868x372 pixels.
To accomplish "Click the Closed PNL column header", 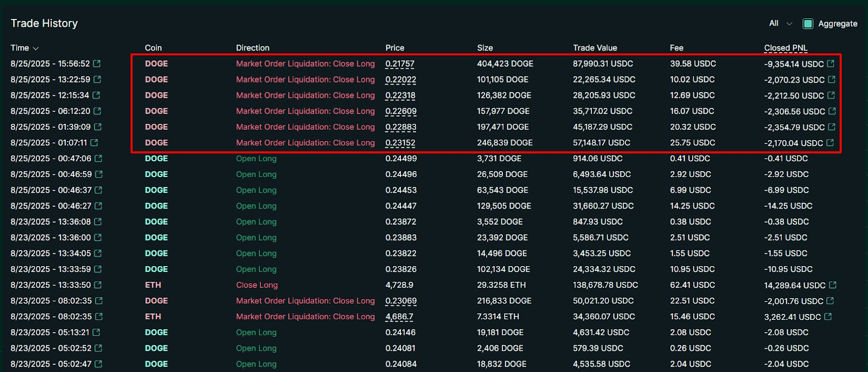I will (786, 48).
